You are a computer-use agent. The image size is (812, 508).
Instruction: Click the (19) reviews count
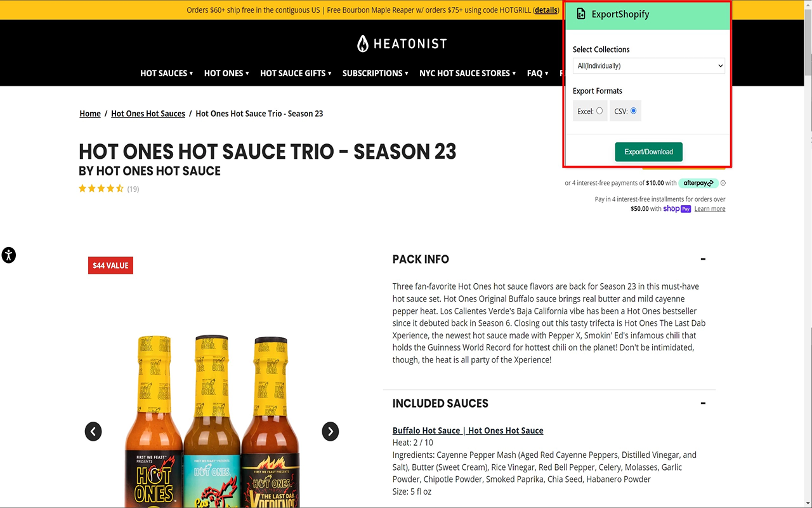133,189
